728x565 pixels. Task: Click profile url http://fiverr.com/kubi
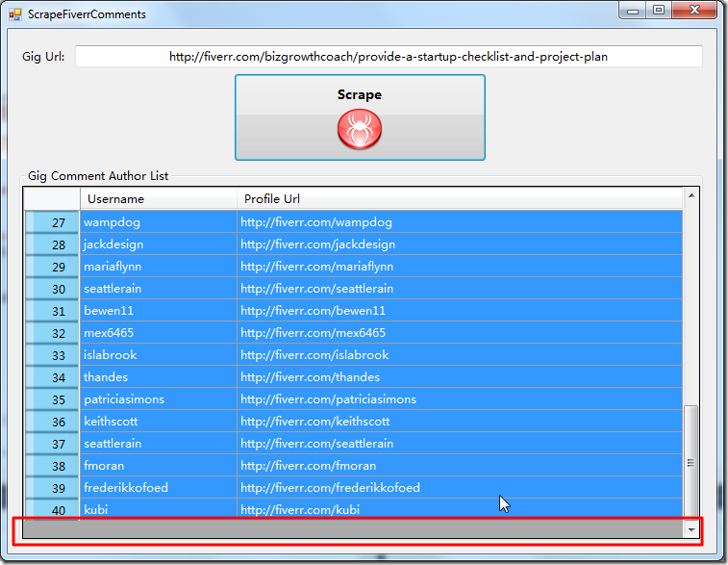(460, 510)
